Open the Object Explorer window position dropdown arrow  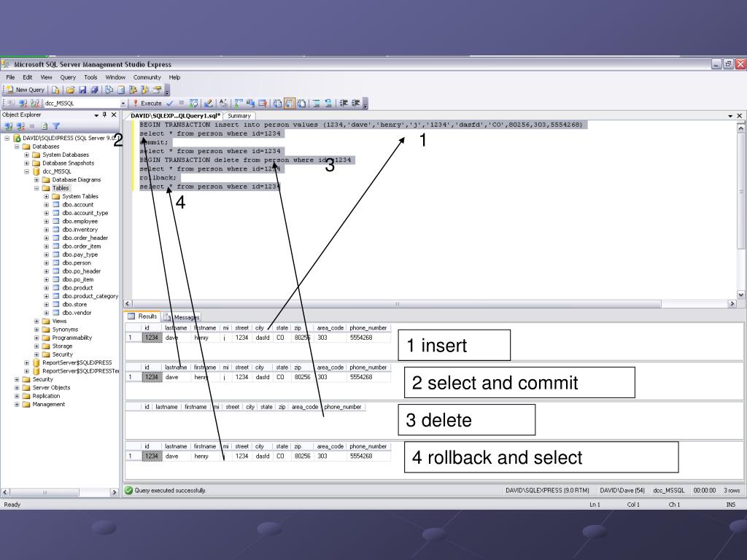(x=96, y=114)
